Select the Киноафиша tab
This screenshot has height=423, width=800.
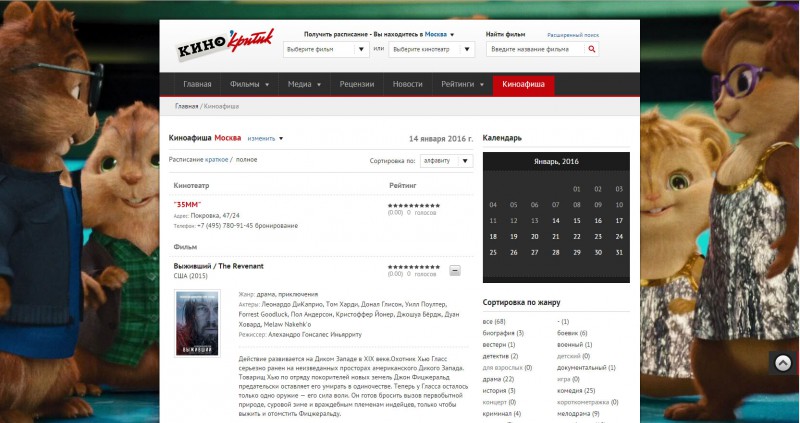(x=523, y=84)
